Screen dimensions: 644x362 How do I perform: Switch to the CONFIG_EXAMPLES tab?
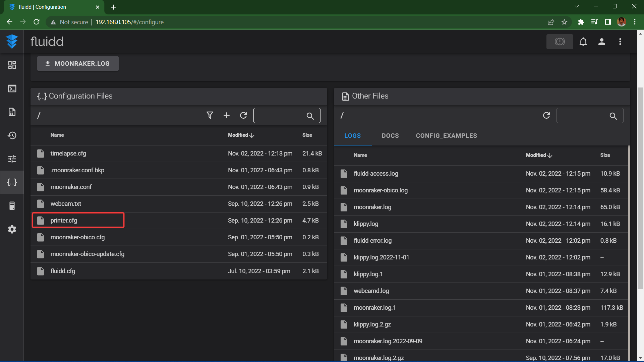click(x=447, y=136)
